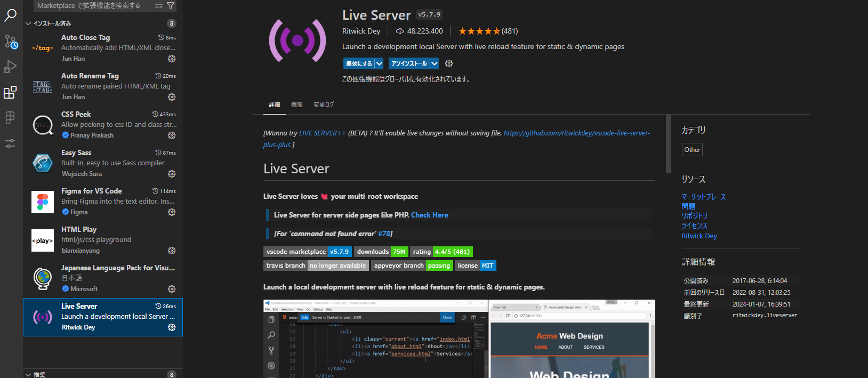This screenshot has width=868, height=378.
Task: Open the Figma activity bar icon
Action: tap(10, 118)
